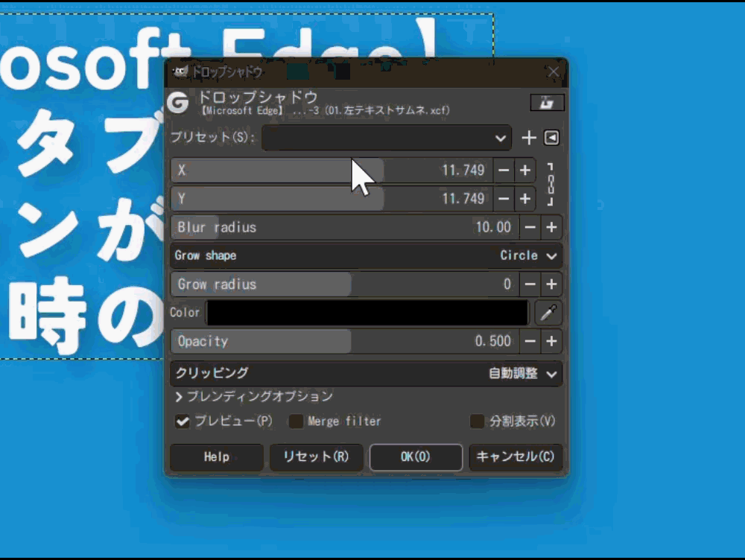Click the GEGL 'G' logo icon

click(x=178, y=102)
